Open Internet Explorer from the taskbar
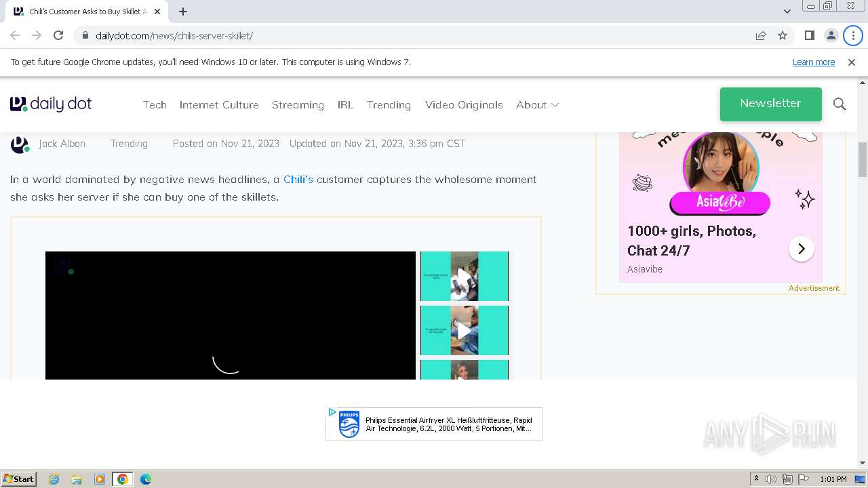 click(54, 479)
